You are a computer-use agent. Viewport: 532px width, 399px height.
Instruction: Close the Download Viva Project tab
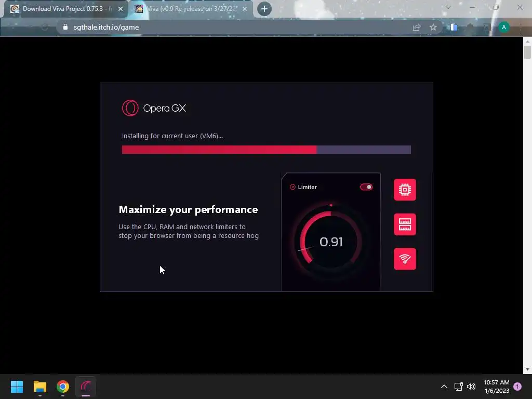tap(121, 9)
